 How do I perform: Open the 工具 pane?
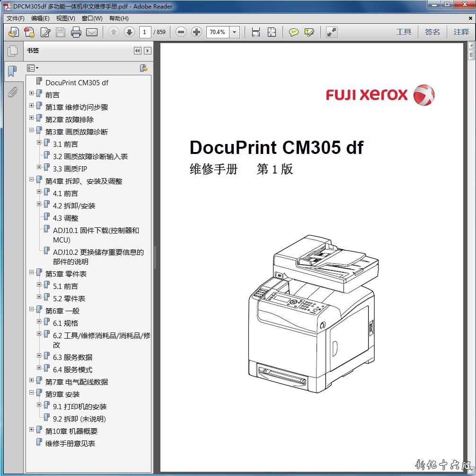click(403, 32)
